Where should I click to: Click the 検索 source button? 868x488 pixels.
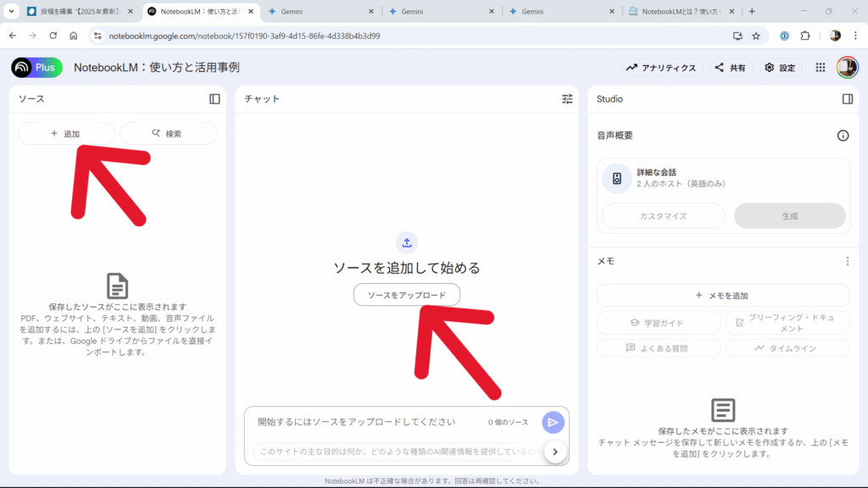(169, 133)
